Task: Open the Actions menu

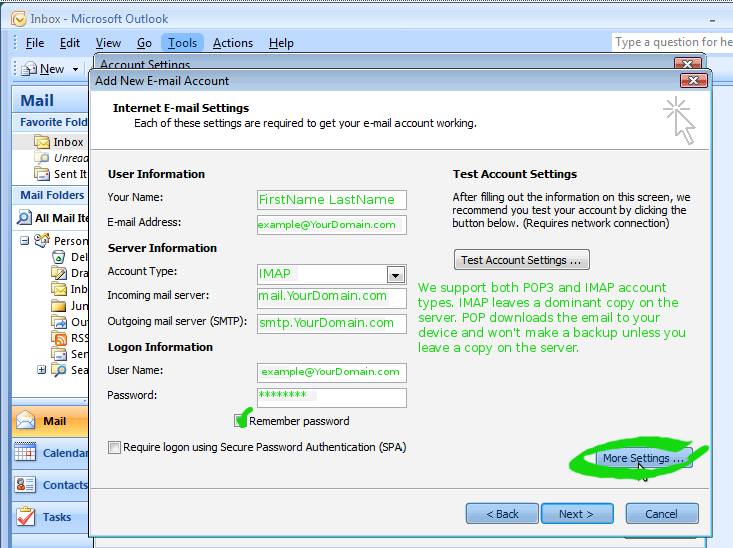Action: [x=233, y=43]
